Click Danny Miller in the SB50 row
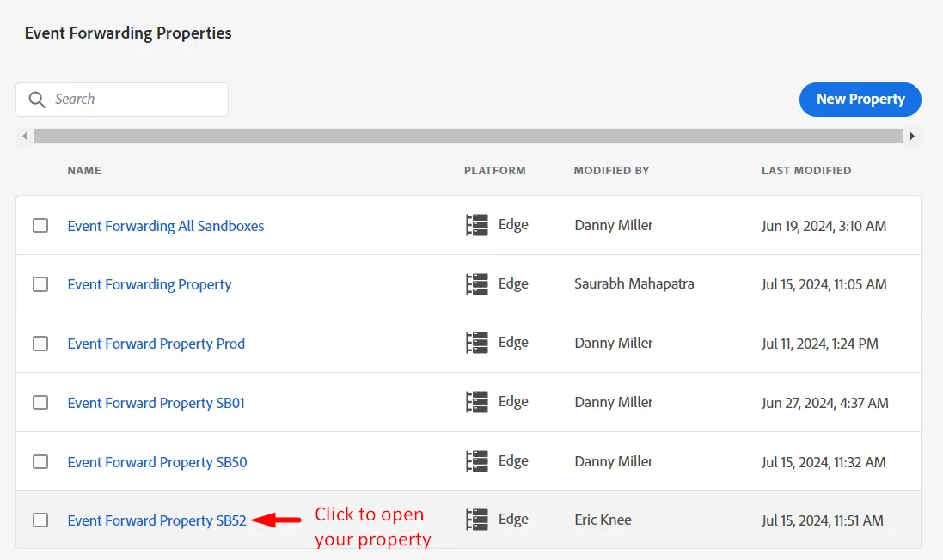 [x=614, y=461]
